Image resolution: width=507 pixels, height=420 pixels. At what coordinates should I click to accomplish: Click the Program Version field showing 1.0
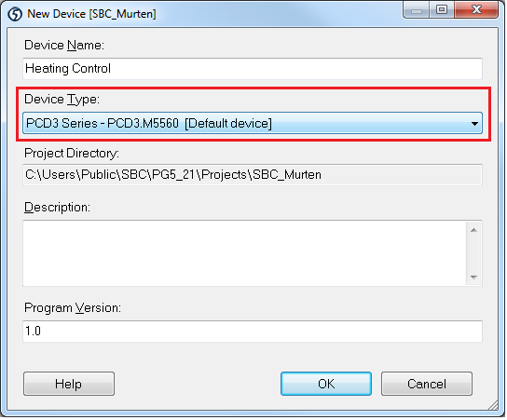pos(253,332)
